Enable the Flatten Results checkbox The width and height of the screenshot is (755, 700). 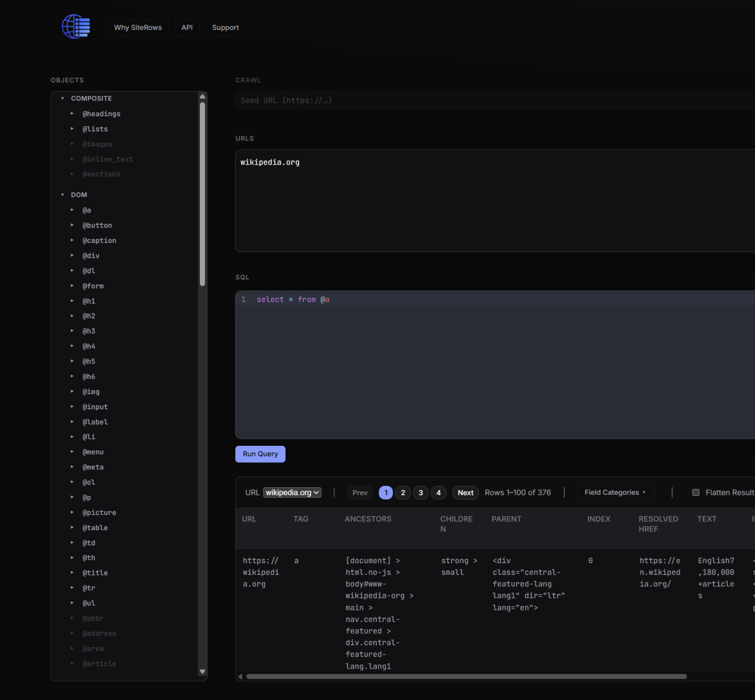[695, 492]
